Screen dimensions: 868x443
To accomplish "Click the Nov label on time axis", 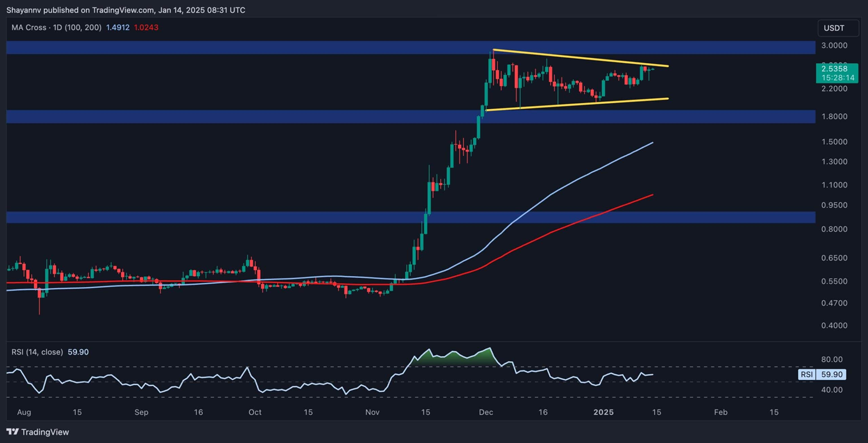I will click(371, 412).
